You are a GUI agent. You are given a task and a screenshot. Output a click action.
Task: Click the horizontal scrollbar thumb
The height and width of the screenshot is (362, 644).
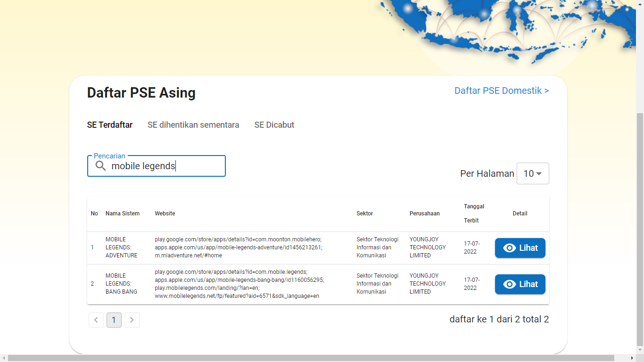point(311,358)
